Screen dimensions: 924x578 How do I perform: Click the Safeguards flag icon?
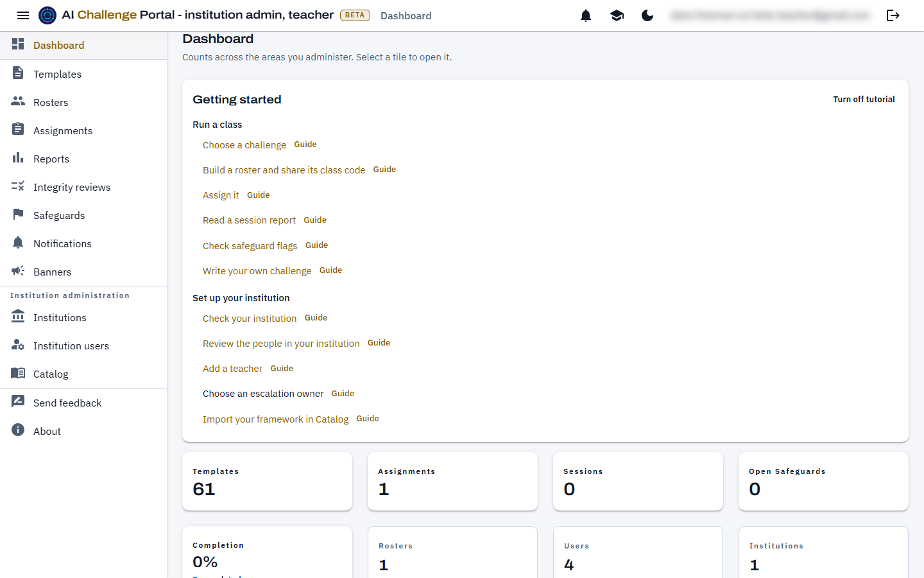coord(18,215)
